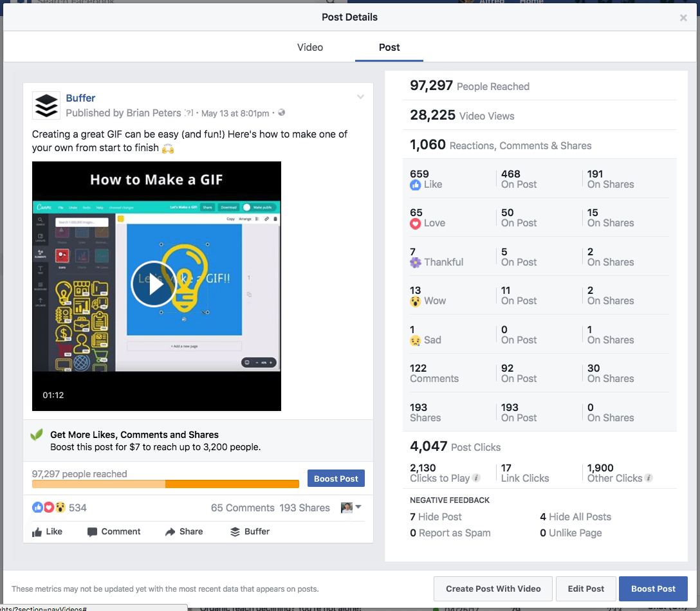Click the green checkmark boost suggestion icon

(x=37, y=435)
